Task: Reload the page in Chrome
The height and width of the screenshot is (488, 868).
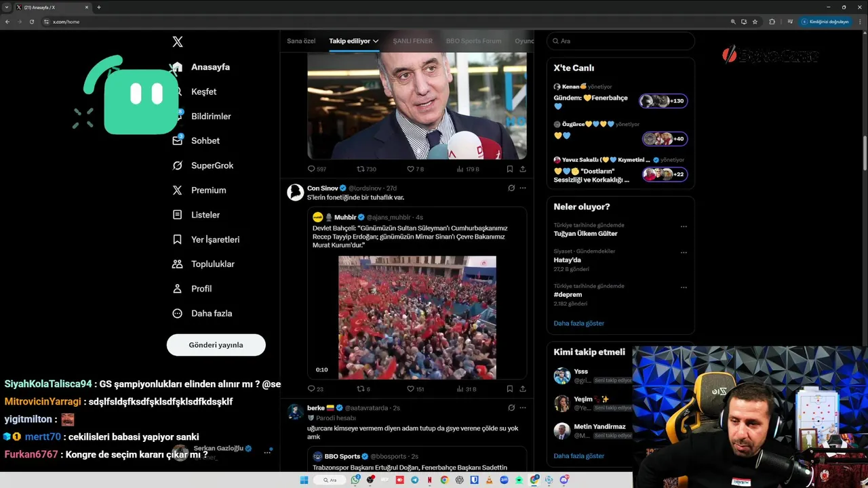Action: (31, 22)
